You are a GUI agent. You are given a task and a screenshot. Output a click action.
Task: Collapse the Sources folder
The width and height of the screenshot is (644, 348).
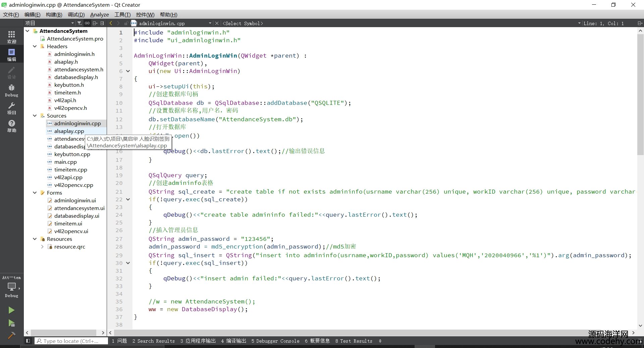[35, 116]
